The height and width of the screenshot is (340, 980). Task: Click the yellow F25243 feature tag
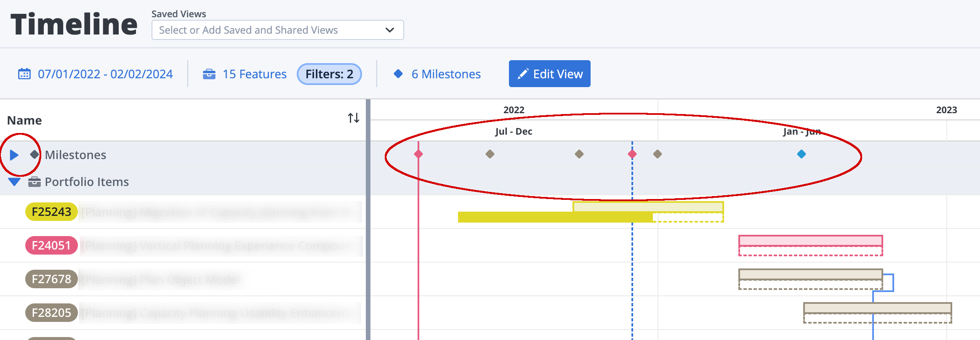[x=51, y=212]
